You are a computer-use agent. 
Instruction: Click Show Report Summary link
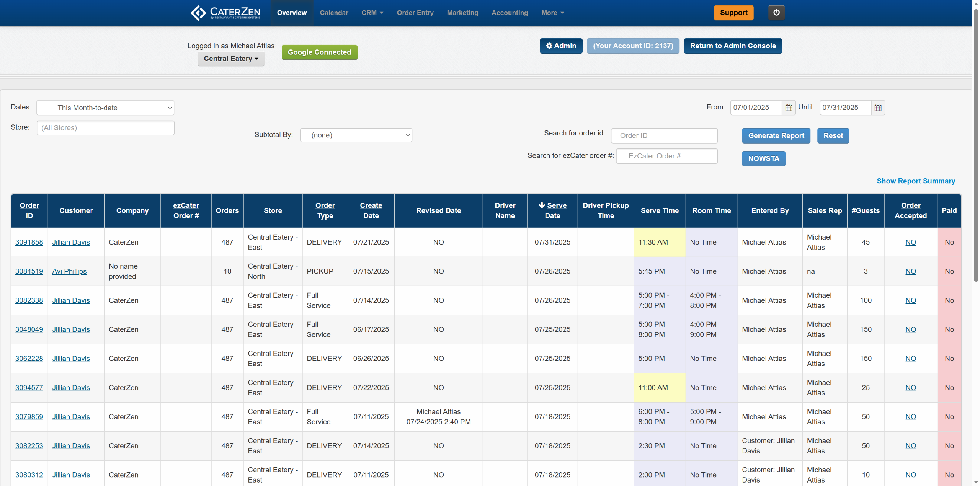coord(916,181)
